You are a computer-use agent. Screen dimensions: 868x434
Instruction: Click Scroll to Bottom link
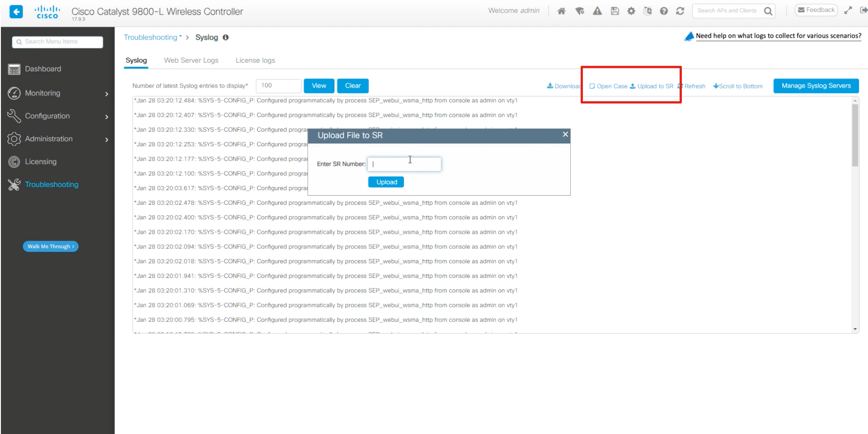[x=738, y=86]
